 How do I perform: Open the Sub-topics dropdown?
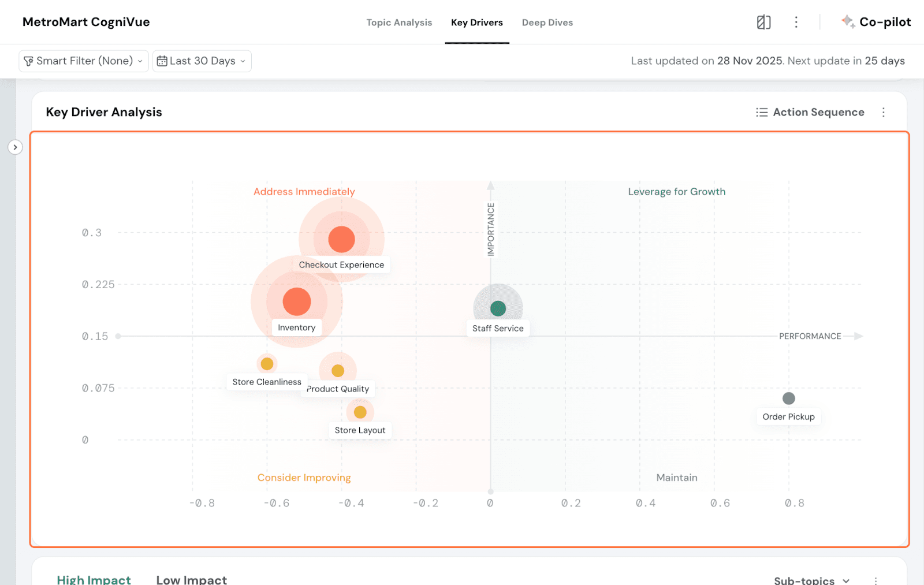point(811,580)
